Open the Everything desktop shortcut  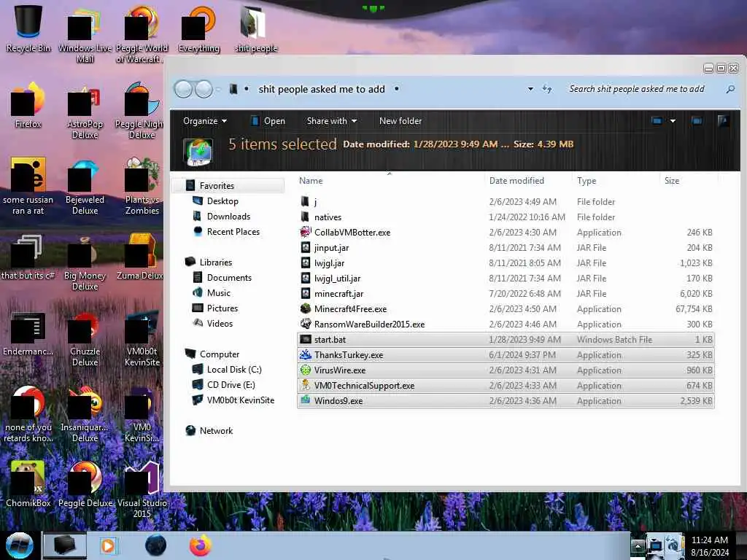click(x=198, y=28)
